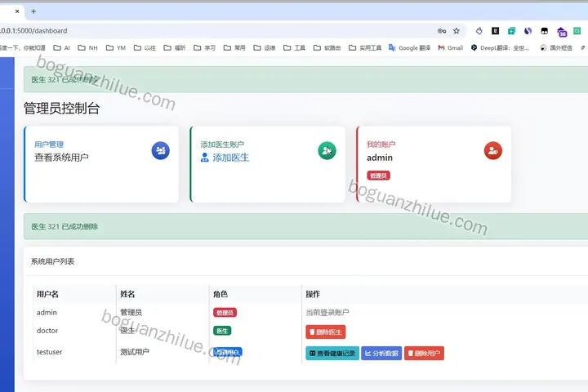The width and height of the screenshot is (588, 392).
Task: Click the admin name in 我的账户 card
Action: click(380, 158)
